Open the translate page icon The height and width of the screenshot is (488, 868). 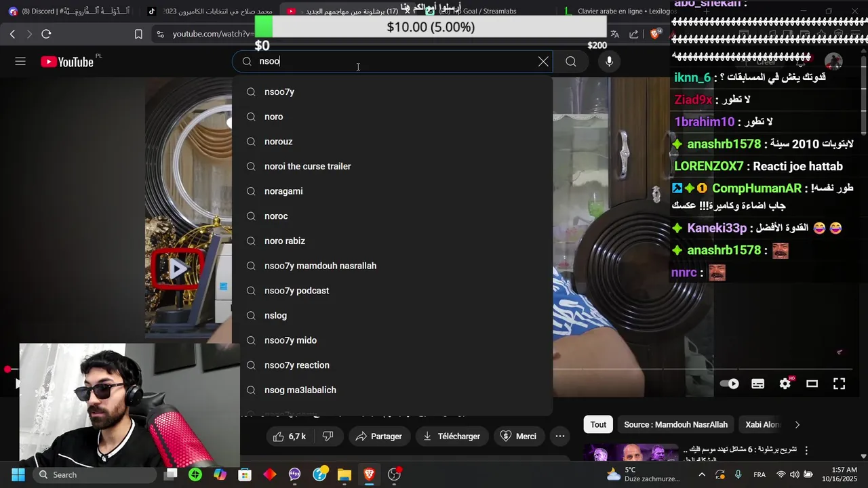[x=614, y=34]
